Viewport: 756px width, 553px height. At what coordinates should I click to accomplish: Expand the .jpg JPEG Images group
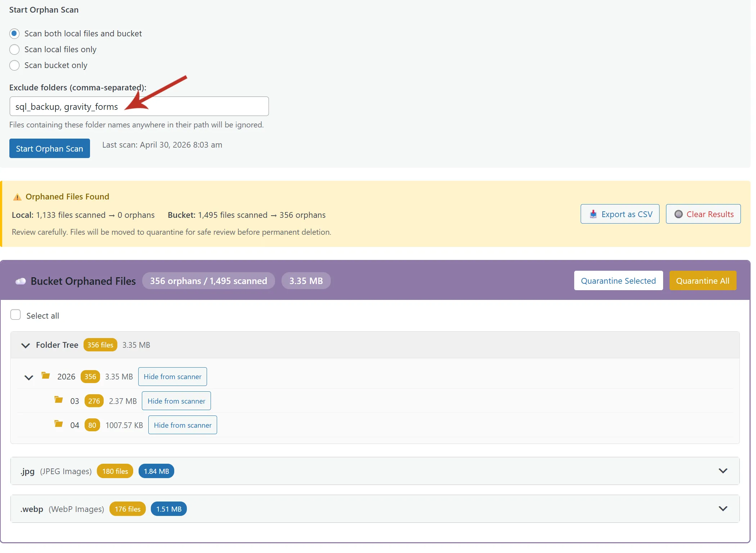click(x=723, y=471)
